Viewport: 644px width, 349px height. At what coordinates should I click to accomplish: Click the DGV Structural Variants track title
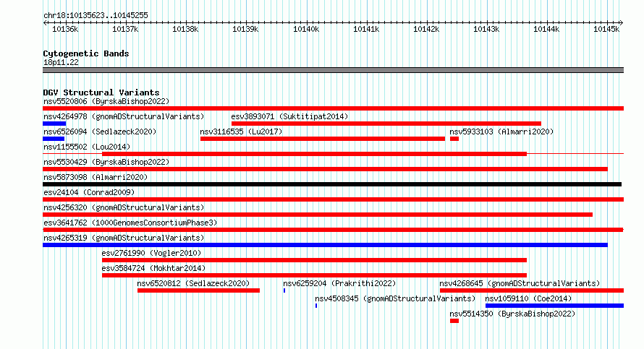tap(101, 92)
